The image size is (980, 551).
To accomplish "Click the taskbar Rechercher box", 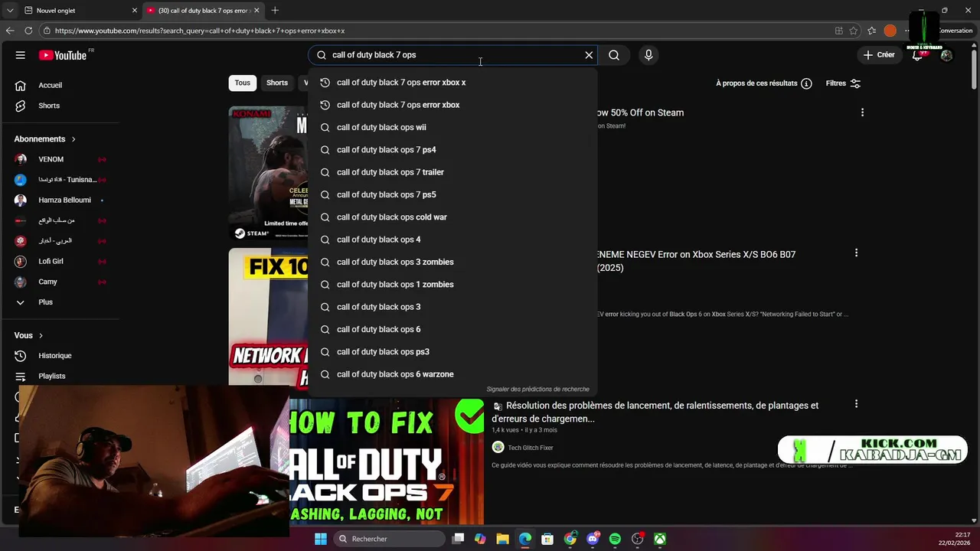I will pos(390,539).
